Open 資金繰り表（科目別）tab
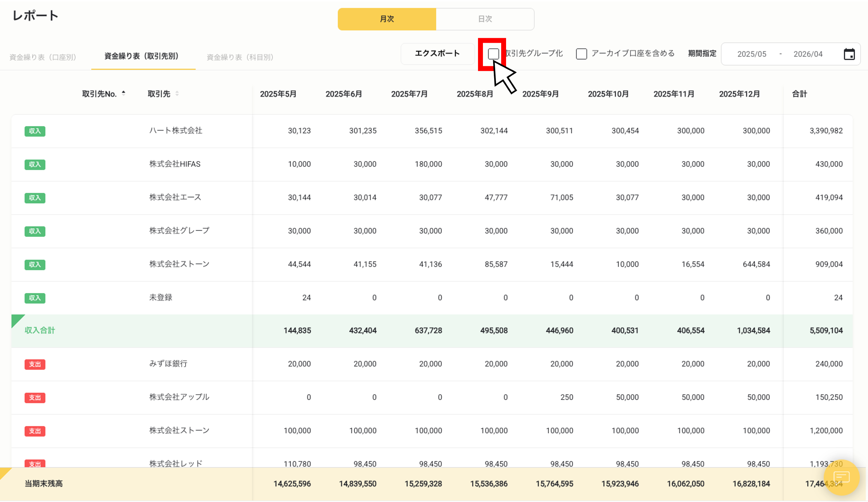Screen dimensions: 868x502 pos(240,57)
